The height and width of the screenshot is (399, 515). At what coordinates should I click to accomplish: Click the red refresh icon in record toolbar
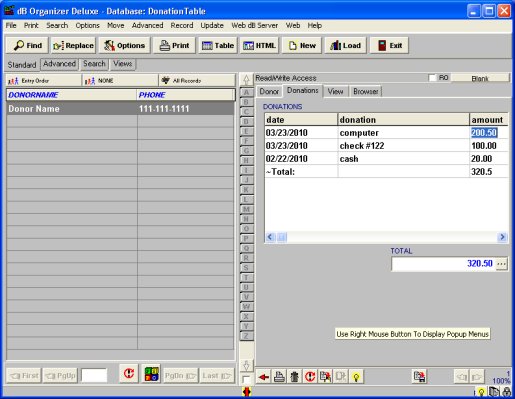pyautogui.click(x=310, y=377)
